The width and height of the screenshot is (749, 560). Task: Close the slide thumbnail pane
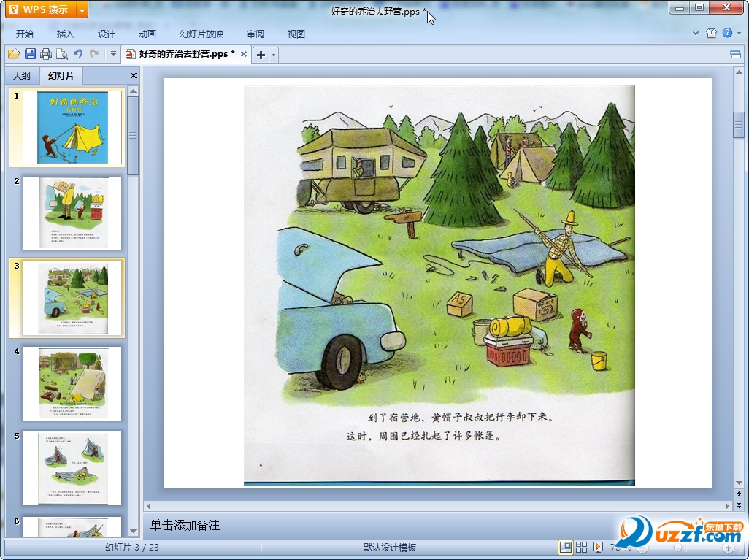134,75
